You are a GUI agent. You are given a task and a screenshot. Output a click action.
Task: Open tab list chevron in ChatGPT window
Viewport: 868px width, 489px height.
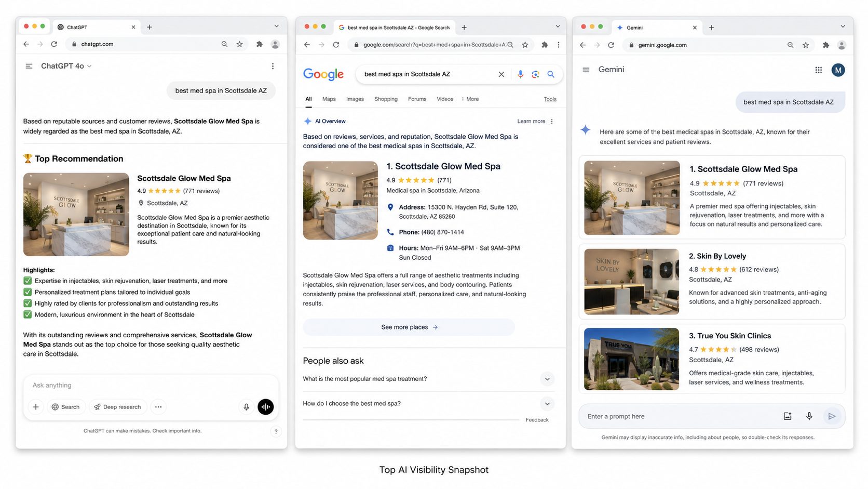[277, 26]
